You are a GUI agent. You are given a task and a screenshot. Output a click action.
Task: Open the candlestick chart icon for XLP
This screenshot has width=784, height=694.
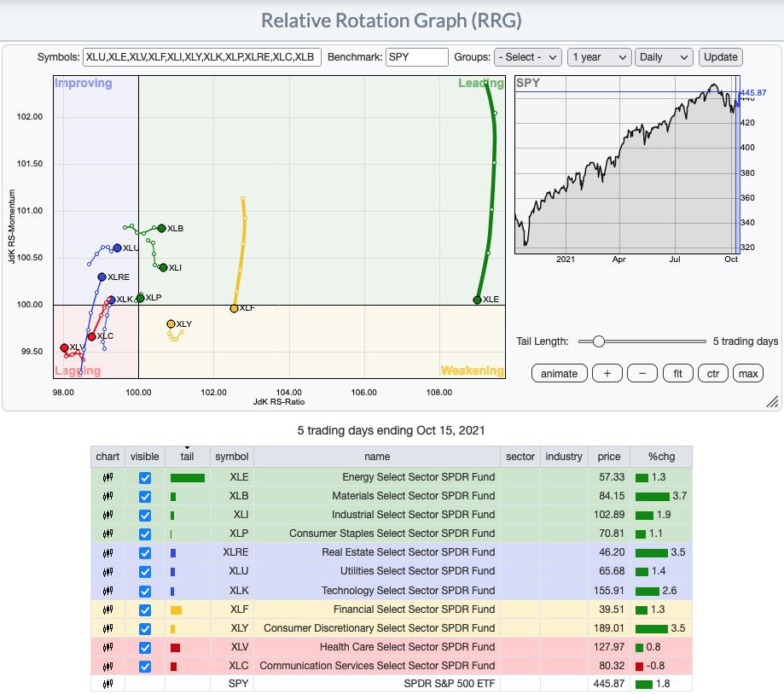click(x=107, y=534)
